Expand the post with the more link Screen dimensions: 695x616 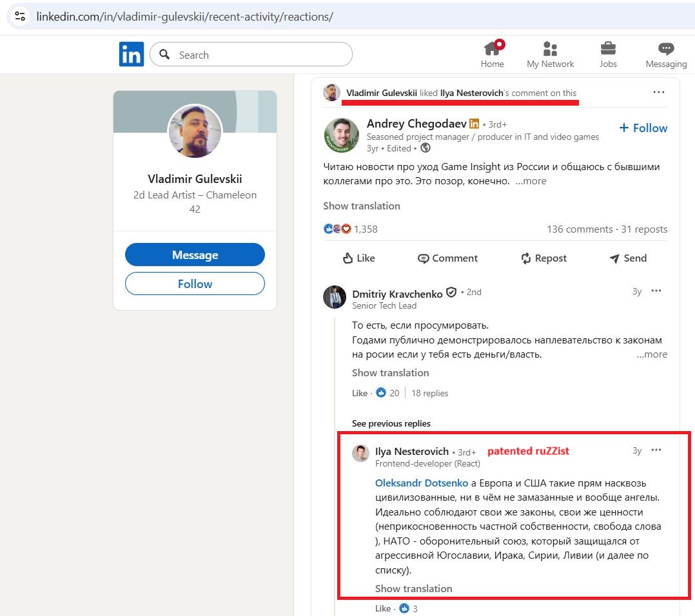click(x=530, y=181)
